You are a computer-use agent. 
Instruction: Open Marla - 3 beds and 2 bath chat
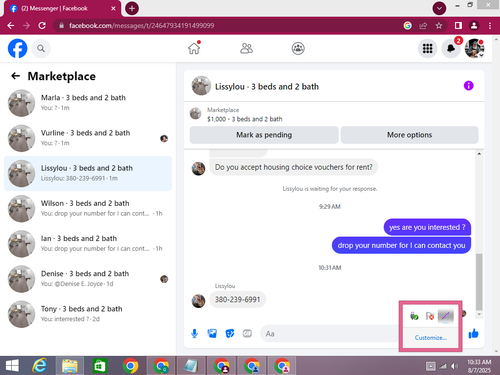[x=88, y=103]
